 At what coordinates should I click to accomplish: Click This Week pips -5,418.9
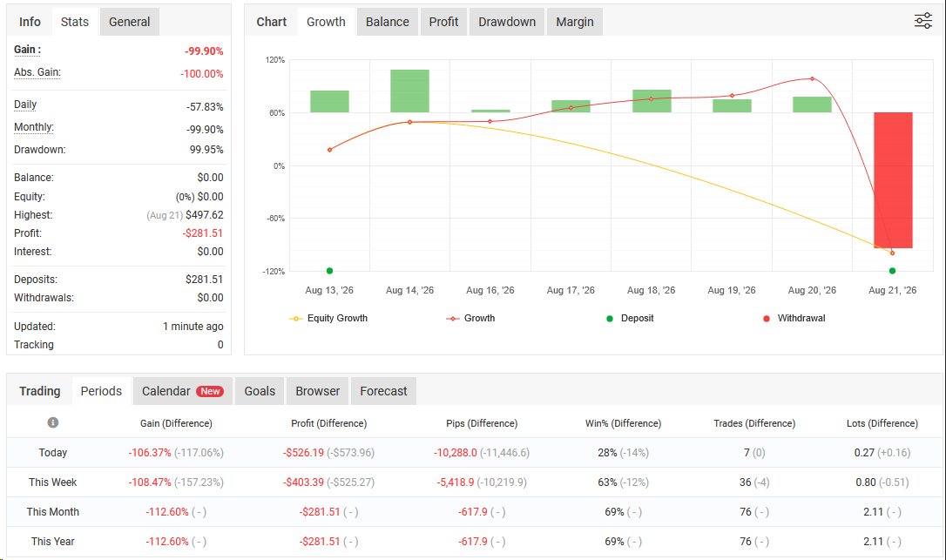[456, 482]
